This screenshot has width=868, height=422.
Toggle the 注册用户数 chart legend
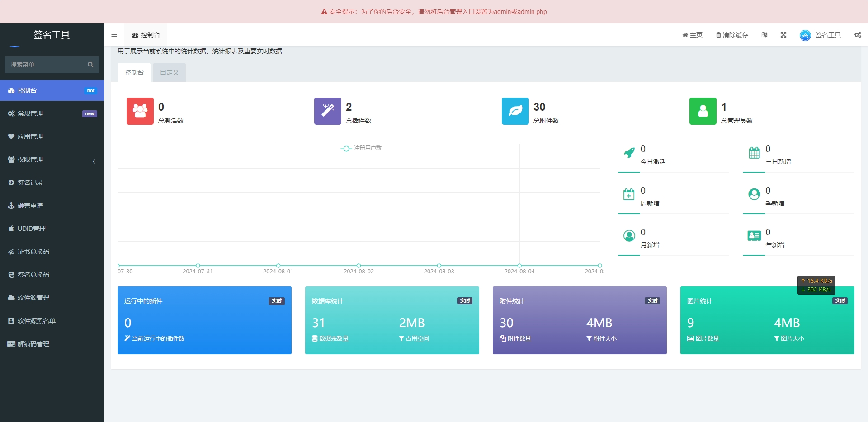361,148
